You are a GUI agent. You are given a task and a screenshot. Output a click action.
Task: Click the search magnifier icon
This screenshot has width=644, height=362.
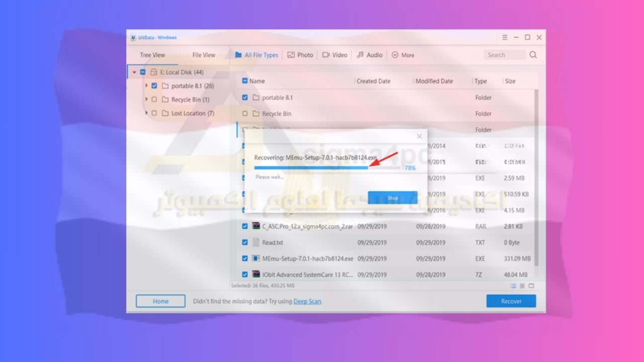tap(533, 55)
